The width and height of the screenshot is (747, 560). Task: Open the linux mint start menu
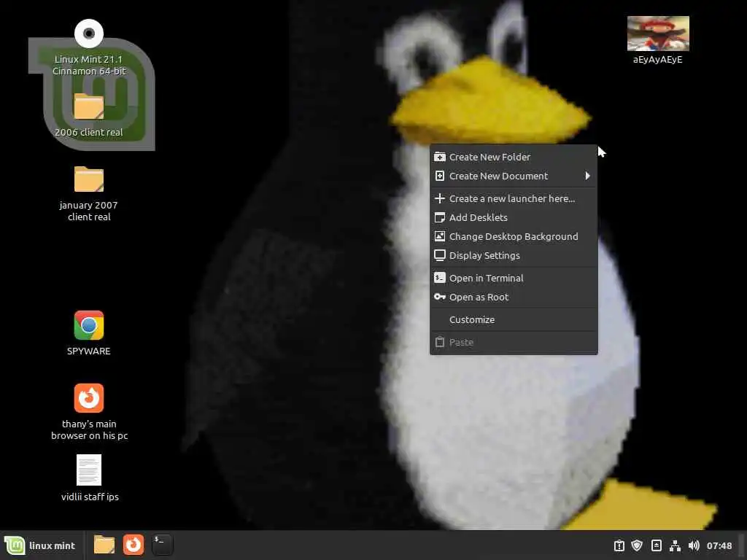pyautogui.click(x=40, y=545)
